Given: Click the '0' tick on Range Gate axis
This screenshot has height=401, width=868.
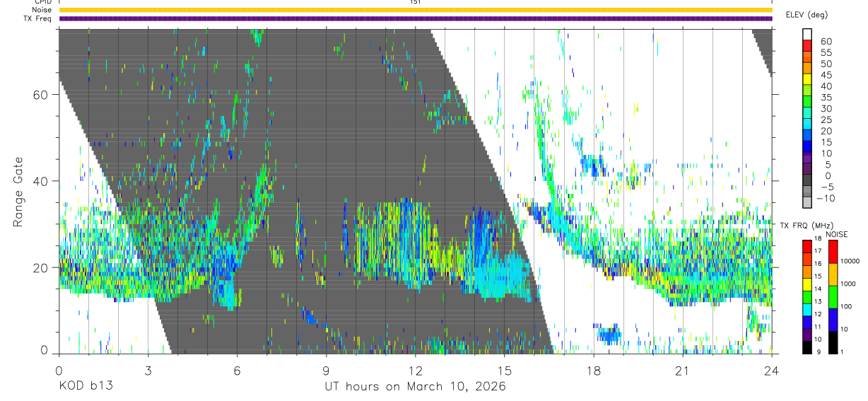Looking at the screenshot, I should tap(45, 351).
